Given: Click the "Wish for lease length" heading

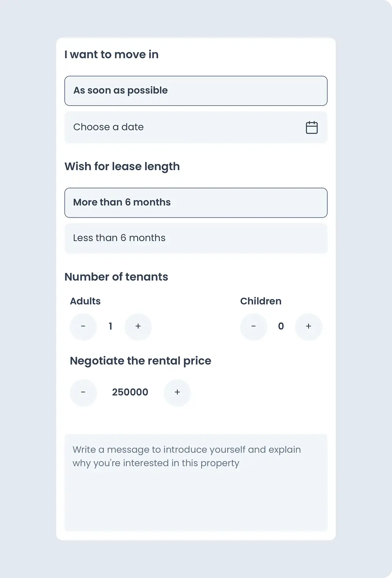Looking at the screenshot, I should coord(122,167).
